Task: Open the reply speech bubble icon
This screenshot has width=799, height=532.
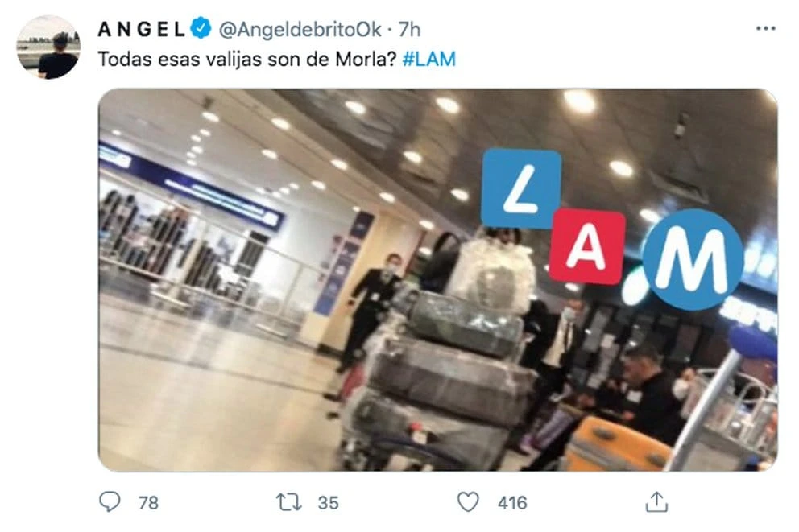Action: (x=110, y=502)
